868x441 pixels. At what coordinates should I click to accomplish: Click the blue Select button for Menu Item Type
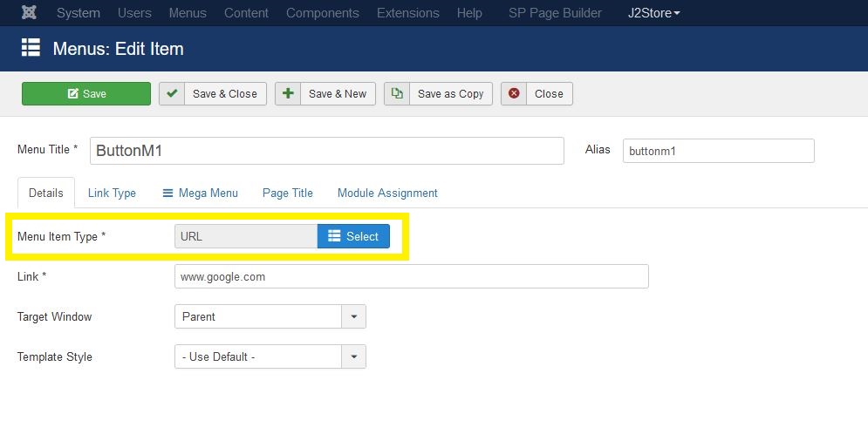pos(353,236)
